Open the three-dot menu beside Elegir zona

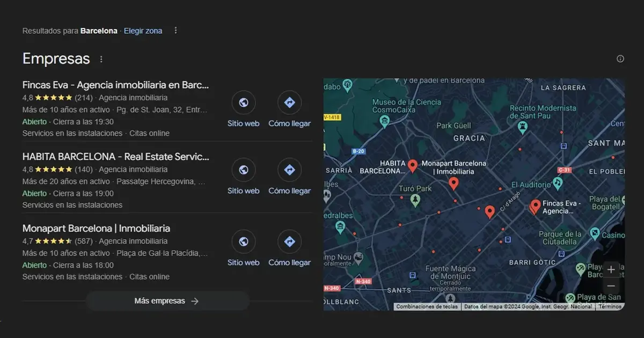pyautogui.click(x=175, y=31)
